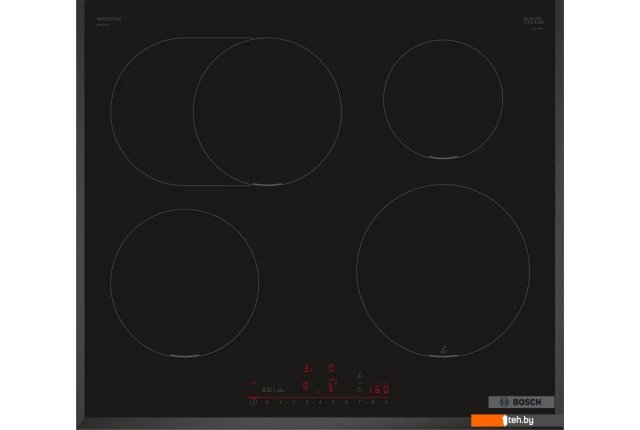Set power level 8 on the touch scale
The width and height of the screenshot is (640, 430).
pos(373,402)
